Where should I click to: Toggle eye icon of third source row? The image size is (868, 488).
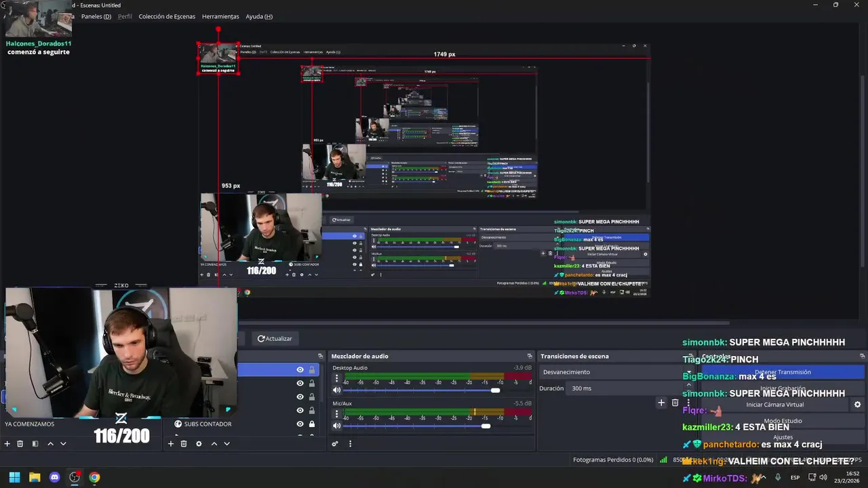pyautogui.click(x=300, y=396)
